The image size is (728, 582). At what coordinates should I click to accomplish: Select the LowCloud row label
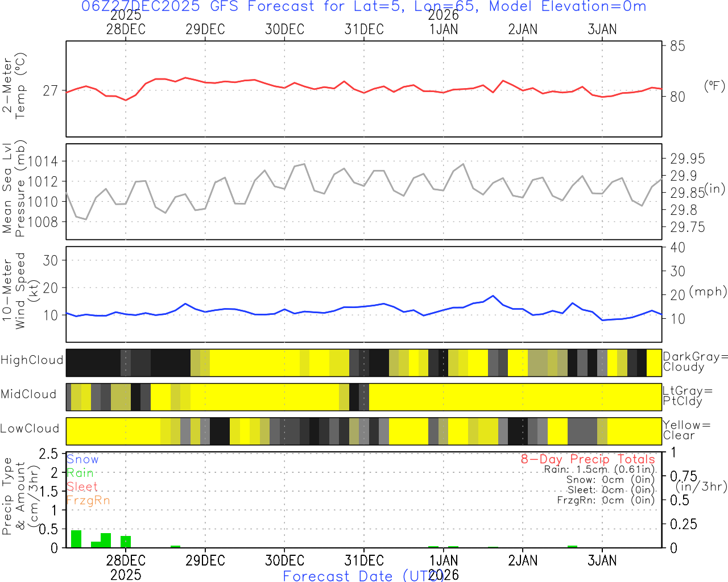[x=30, y=429]
